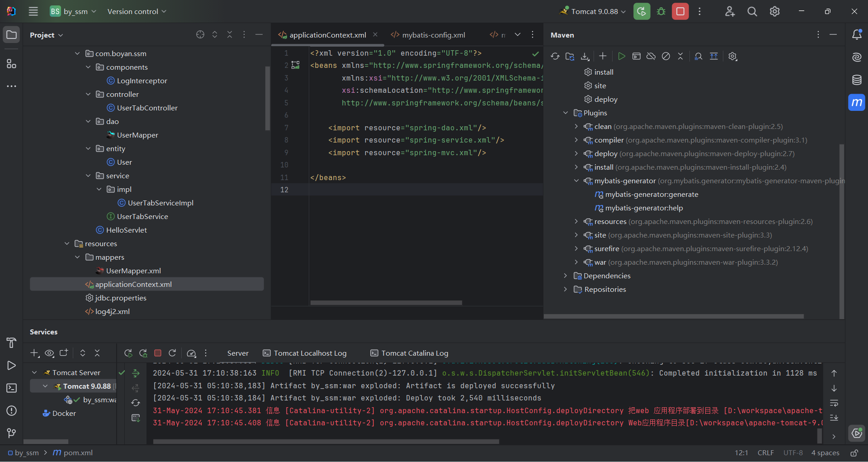Viewport: 868px width, 462px height.
Task: Click the UTF-8 encoding in status bar
Action: 793,453
